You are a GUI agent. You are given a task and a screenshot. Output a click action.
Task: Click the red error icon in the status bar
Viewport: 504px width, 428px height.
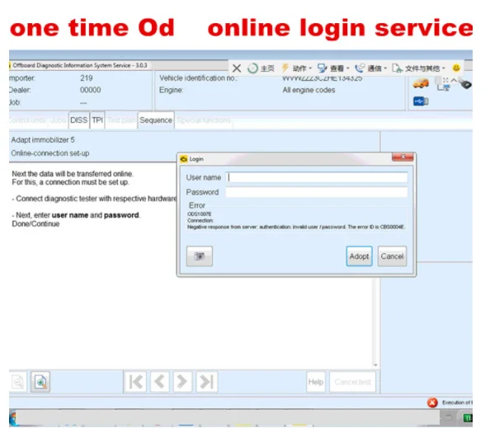click(x=432, y=402)
